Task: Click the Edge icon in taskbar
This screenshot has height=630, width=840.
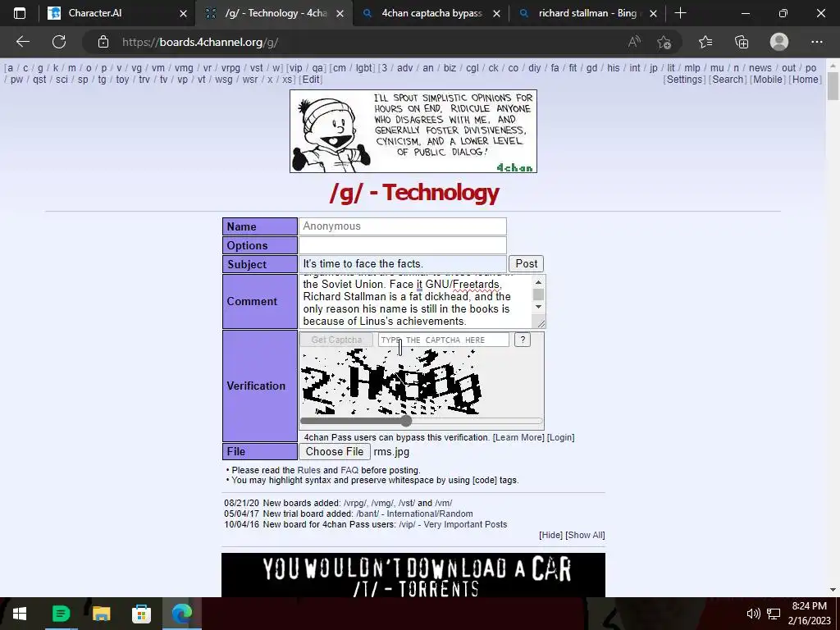Action: pos(181,614)
